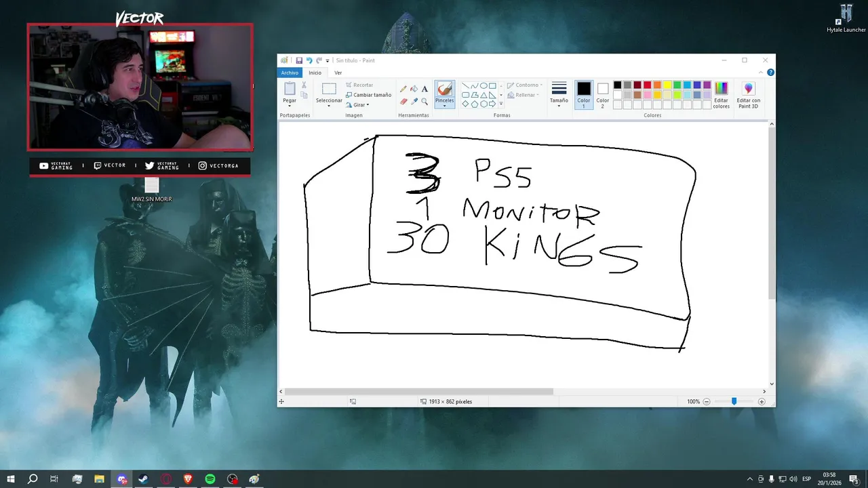The height and width of the screenshot is (488, 868).
Task: Click the Redo arrow in title bar
Action: pyautogui.click(x=319, y=60)
